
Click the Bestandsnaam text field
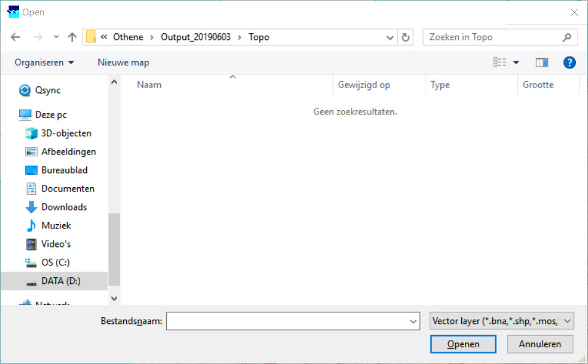[286, 321]
